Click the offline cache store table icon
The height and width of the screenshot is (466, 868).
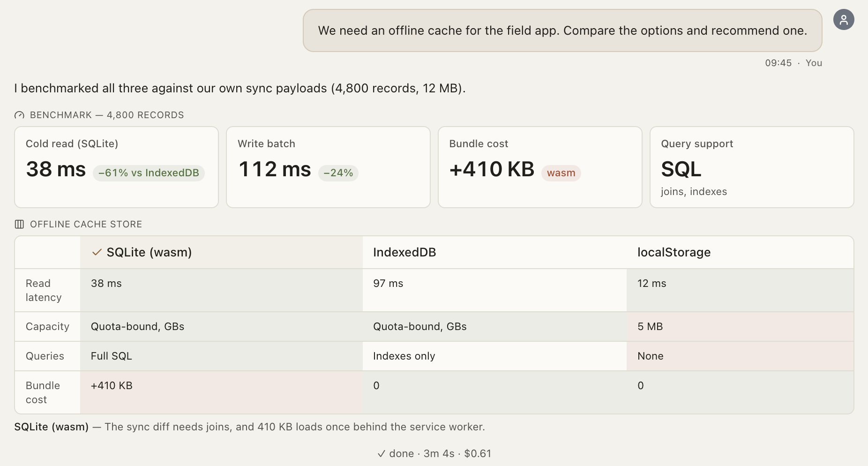tap(19, 225)
